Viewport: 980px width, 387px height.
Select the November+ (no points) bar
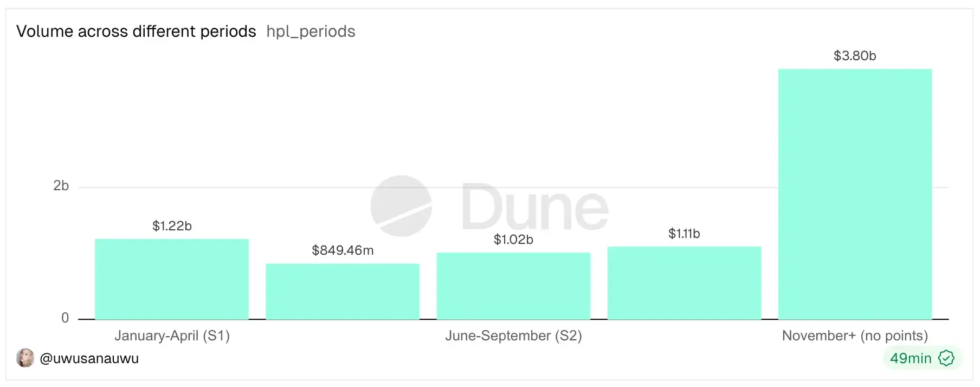855,194
